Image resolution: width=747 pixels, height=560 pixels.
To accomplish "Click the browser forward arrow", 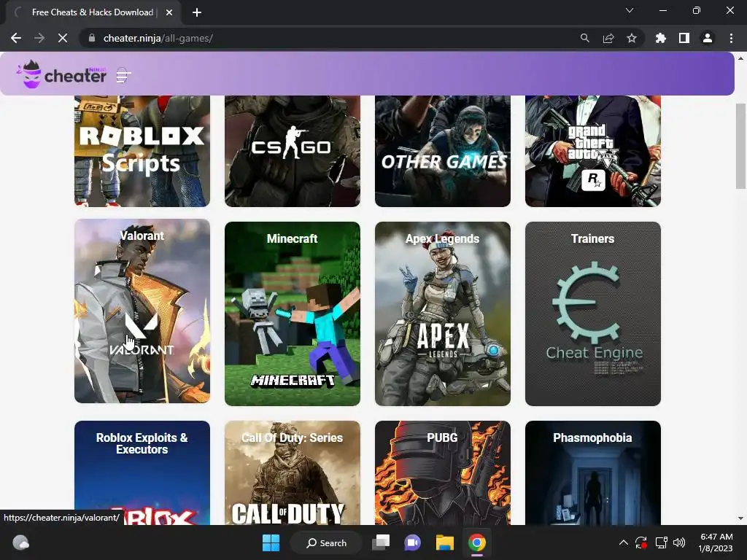I will (x=39, y=38).
